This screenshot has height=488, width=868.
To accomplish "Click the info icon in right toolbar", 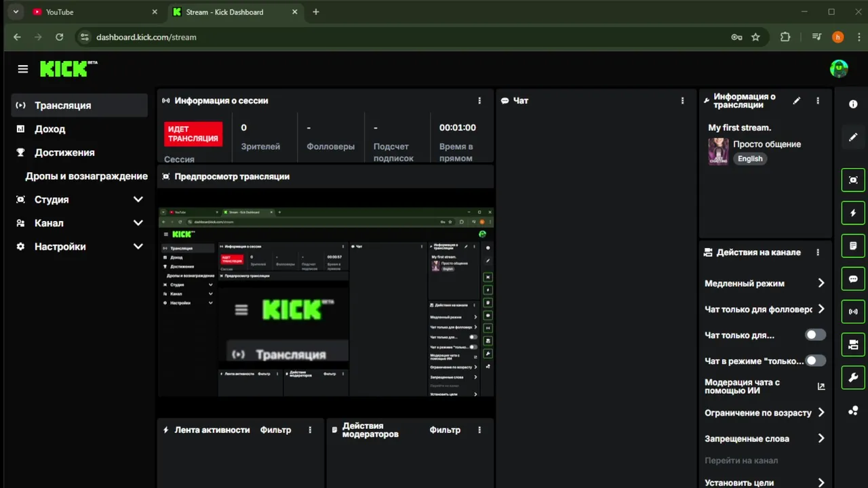I will (853, 104).
